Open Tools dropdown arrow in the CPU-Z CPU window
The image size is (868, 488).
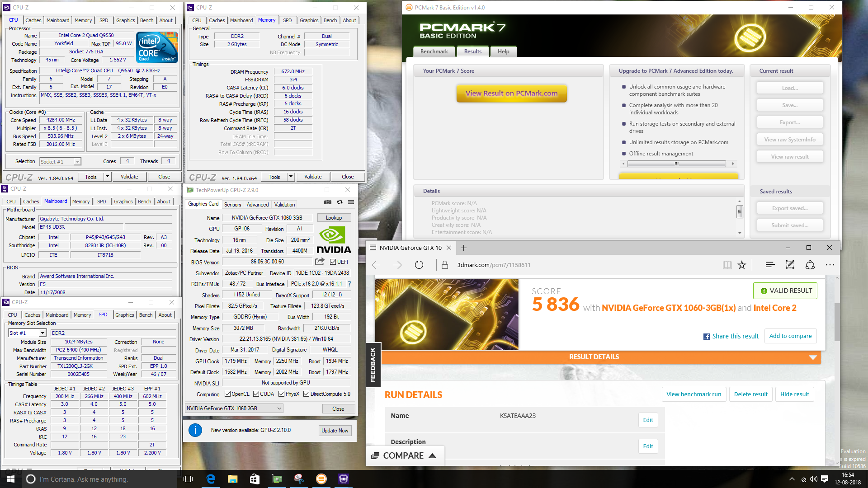[107, 177]
